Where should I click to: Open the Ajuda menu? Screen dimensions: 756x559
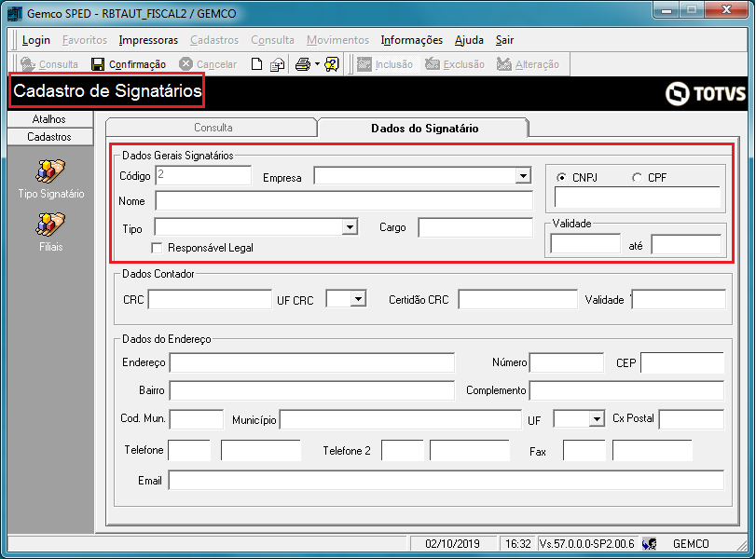click(469, 40)
